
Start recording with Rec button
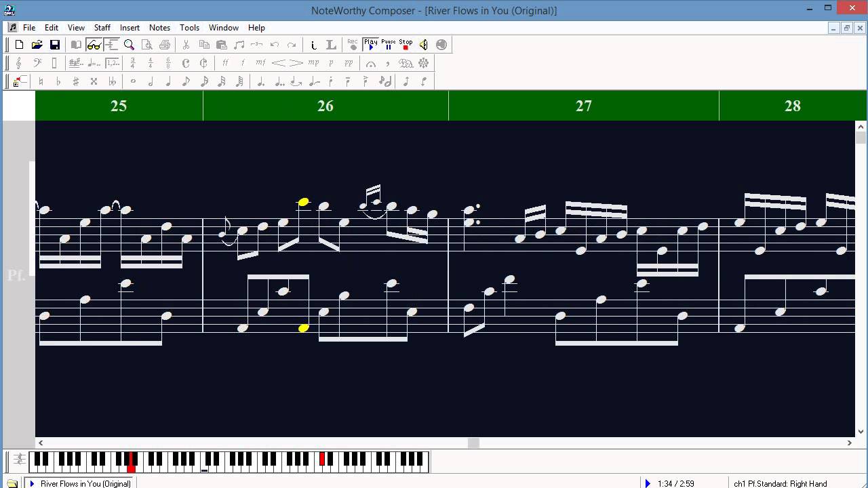[x=353, y=45]
